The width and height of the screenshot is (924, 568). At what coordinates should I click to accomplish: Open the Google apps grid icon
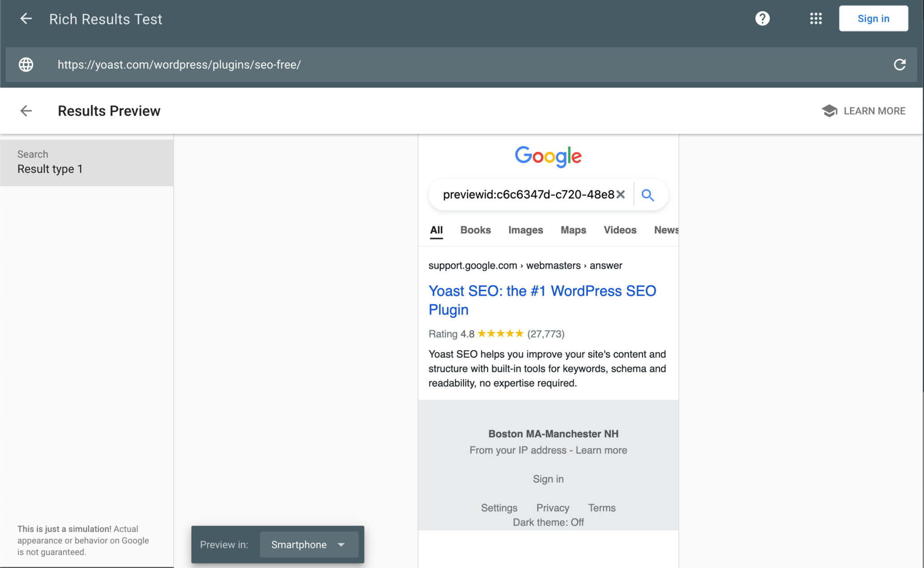click(x=816, y=18)
